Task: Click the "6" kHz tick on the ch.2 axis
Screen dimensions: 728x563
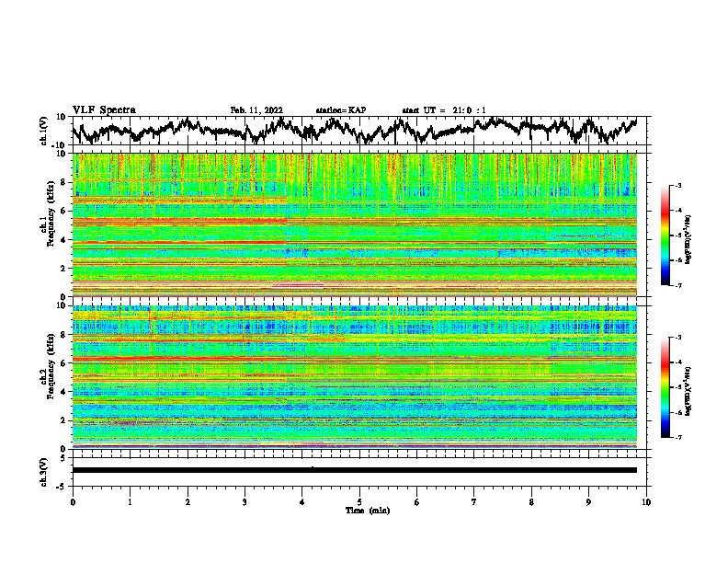Action: coord(65,363)
